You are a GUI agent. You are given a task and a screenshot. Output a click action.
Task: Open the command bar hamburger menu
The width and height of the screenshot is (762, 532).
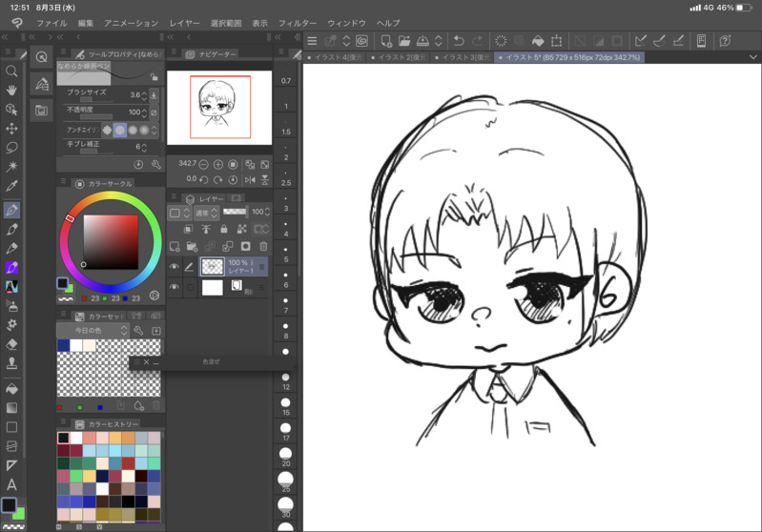coord(312,41)
